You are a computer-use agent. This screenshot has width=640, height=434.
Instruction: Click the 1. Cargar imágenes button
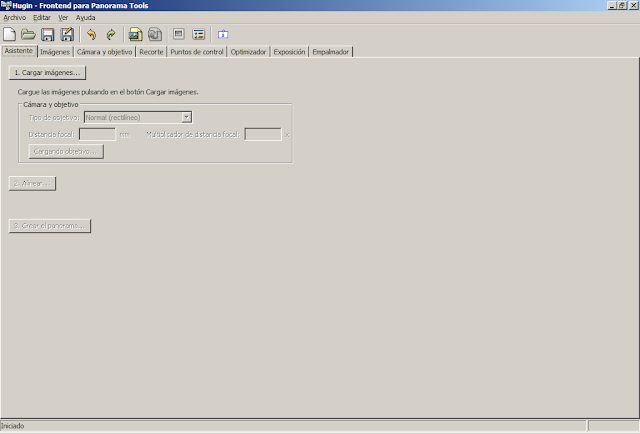point(47,73)
